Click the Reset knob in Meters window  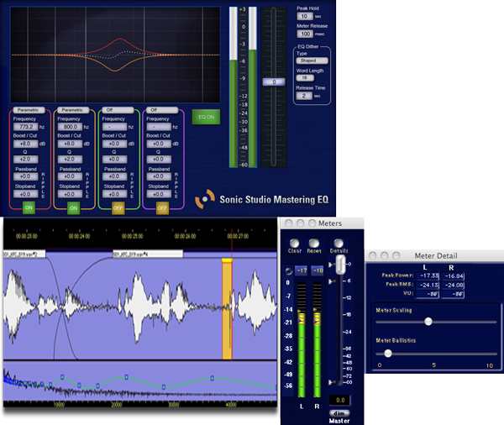pyautogui.click(x=313, y=244)
